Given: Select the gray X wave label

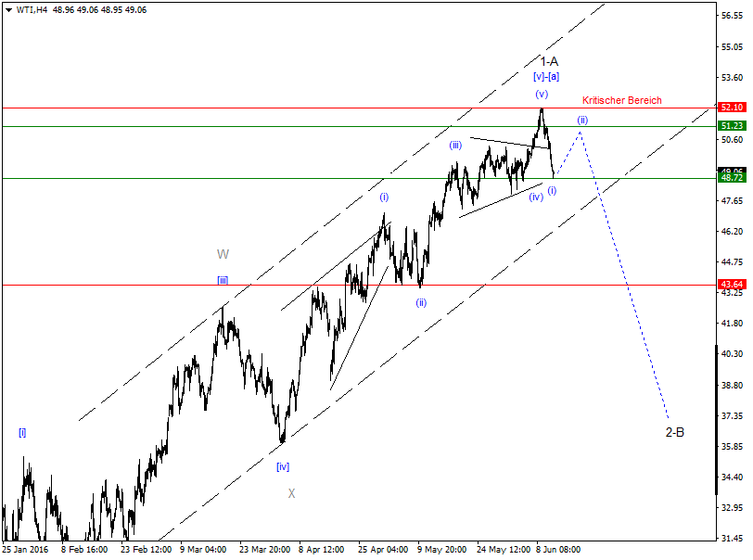Looking at the screenshot, I should click(x=291, y=494).
